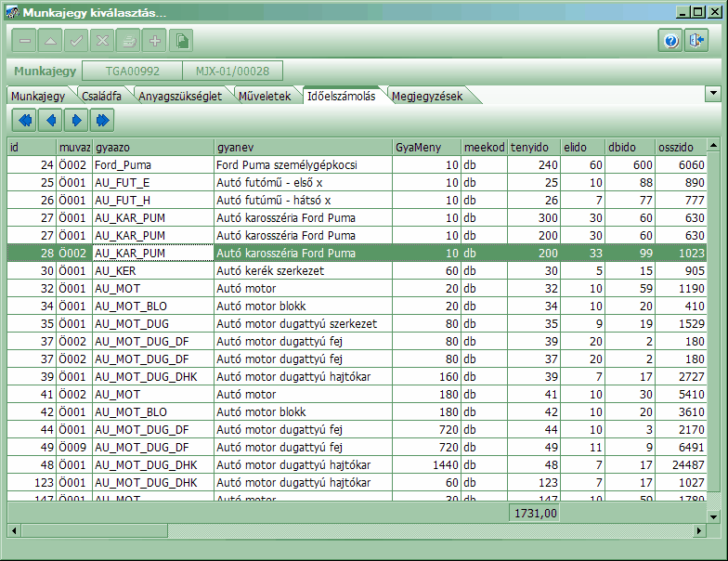728x561 pixels.
Task: Switch to the Családfa tab
Action: [102, 97]
